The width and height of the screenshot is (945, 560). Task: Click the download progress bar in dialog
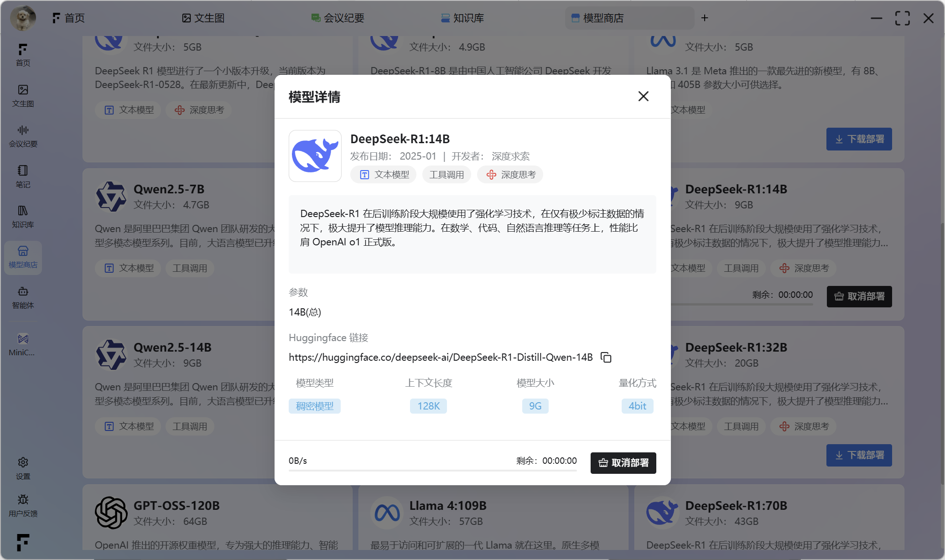(x=432, y=470)
